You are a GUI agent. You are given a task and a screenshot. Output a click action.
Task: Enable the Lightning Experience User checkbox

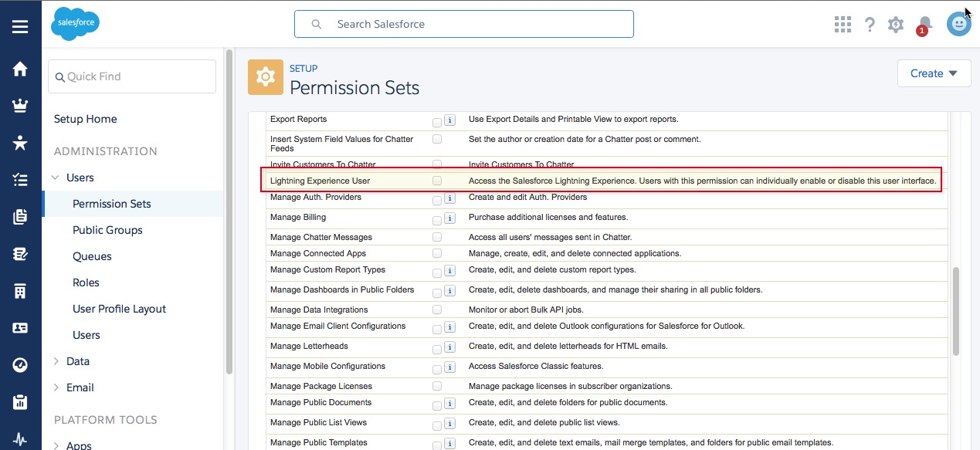[437, 181]
